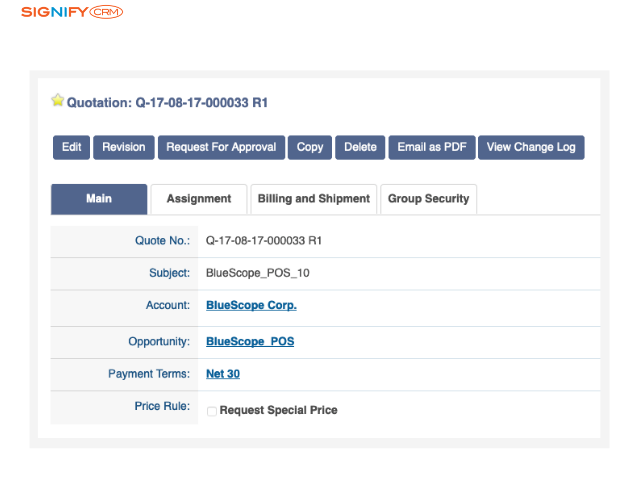This screenshot has height=499, width=626.
Task: Click the Subject label
Action: click(170, 273)
